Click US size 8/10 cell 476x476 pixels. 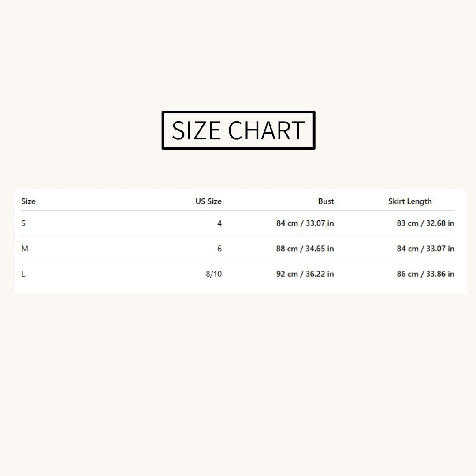pos(214,274)
